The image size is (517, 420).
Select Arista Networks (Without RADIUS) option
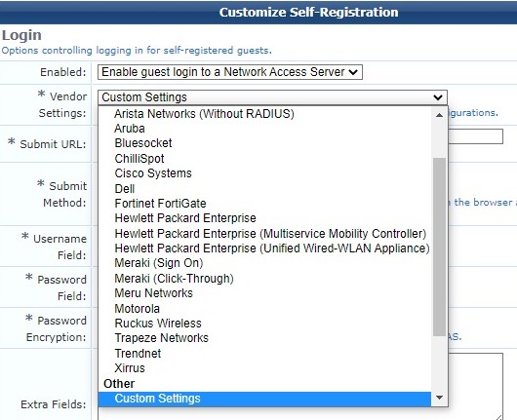coord(264,114)
